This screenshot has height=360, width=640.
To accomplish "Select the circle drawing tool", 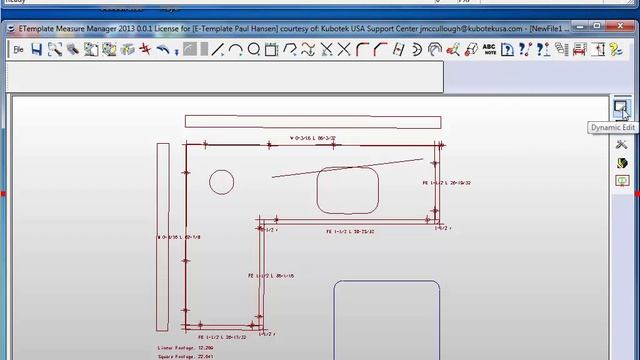I will [254, 50].
